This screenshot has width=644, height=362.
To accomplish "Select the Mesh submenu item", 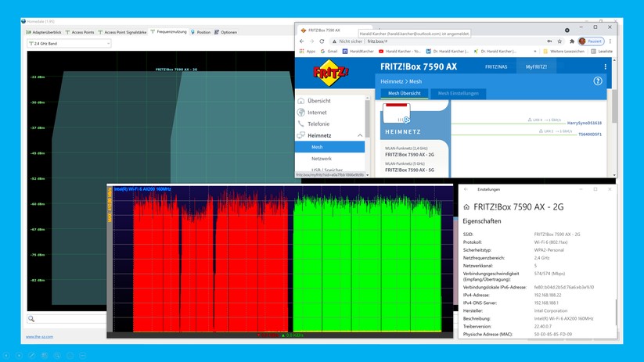I will click(x=329, y=147).
